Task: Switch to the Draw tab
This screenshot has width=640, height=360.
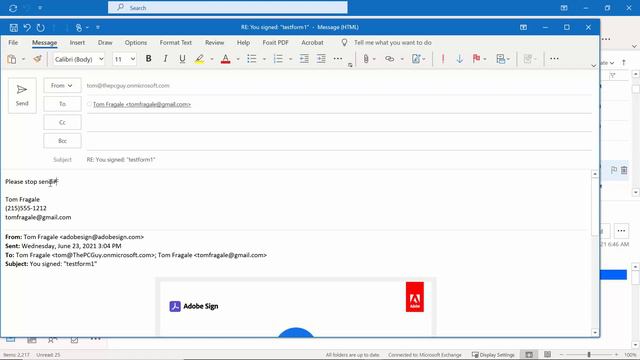Action: 105,42
